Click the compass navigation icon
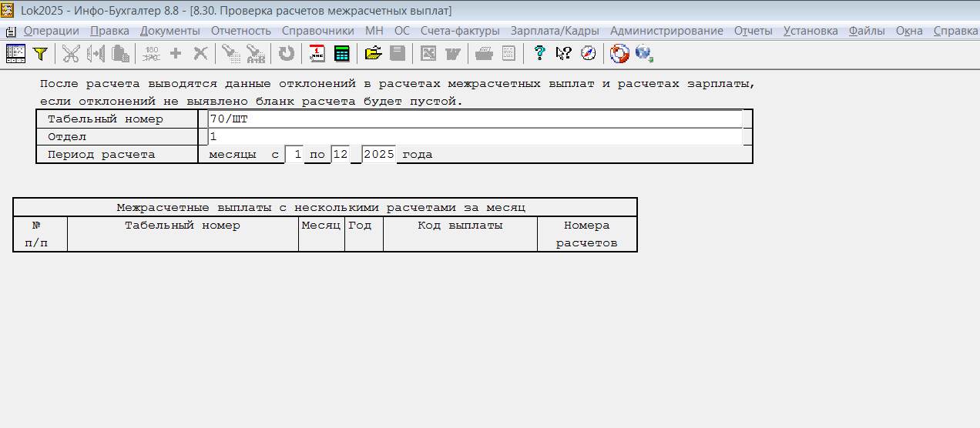The height and width of the screenshot is (428, 980). [x=588, y=53]
